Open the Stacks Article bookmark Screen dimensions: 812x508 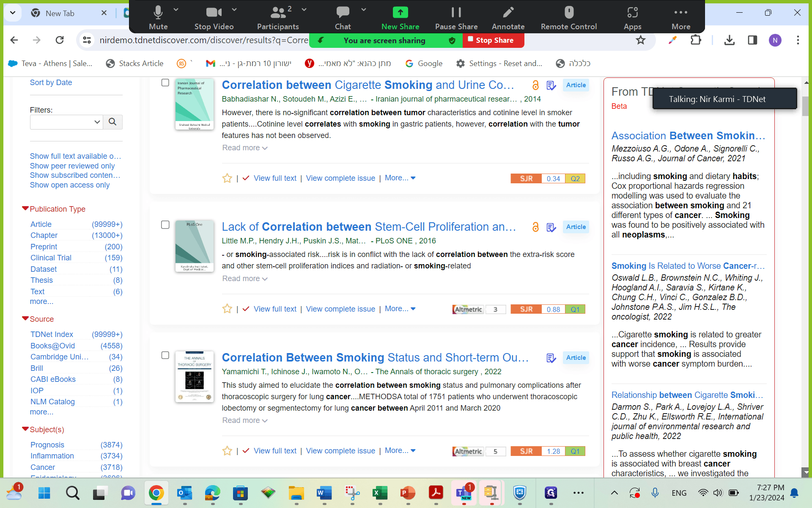point(134,63)
